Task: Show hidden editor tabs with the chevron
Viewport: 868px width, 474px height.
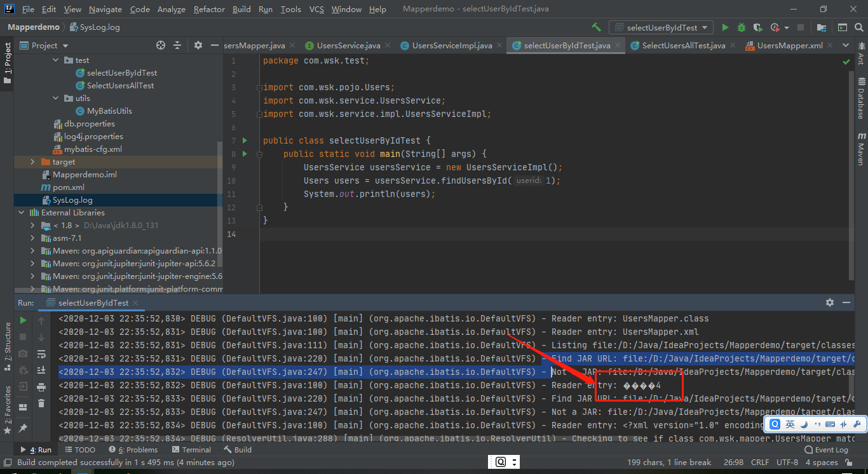Action: [846, 45]
